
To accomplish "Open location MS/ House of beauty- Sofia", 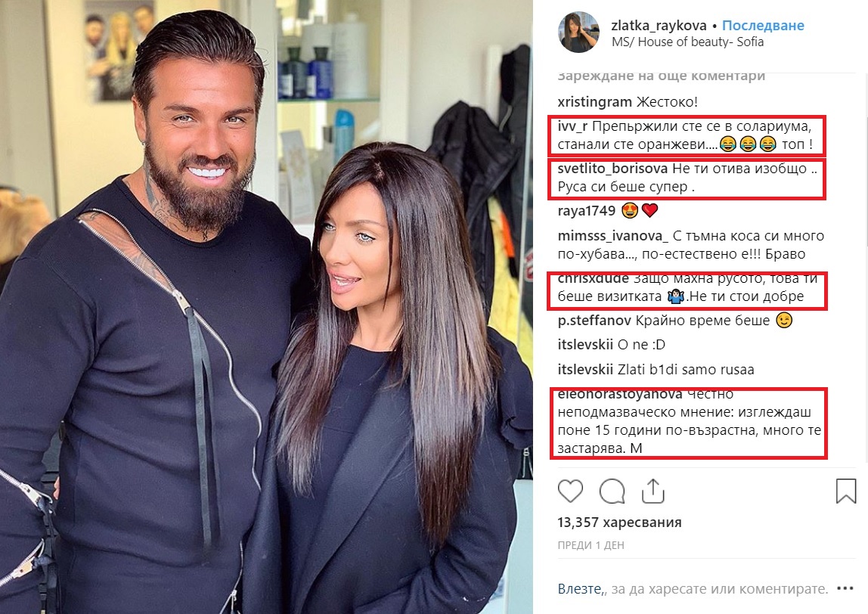I will 687,42.
